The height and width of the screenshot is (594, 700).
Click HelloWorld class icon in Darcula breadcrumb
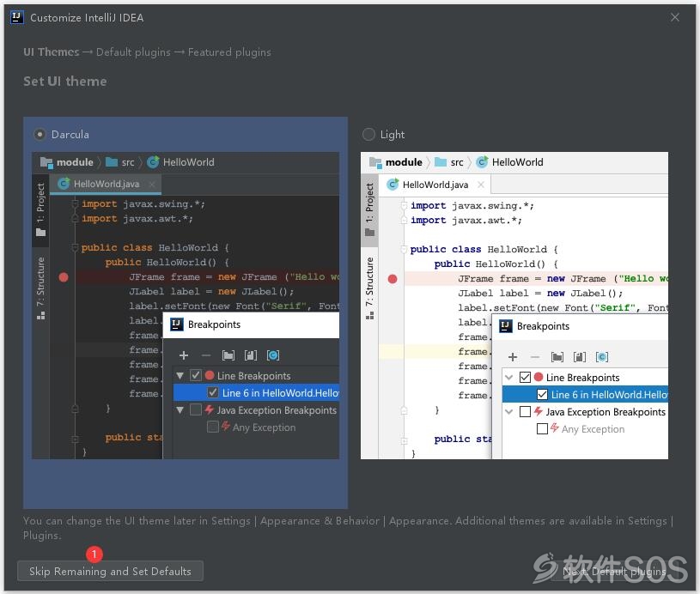coord(153,162)
